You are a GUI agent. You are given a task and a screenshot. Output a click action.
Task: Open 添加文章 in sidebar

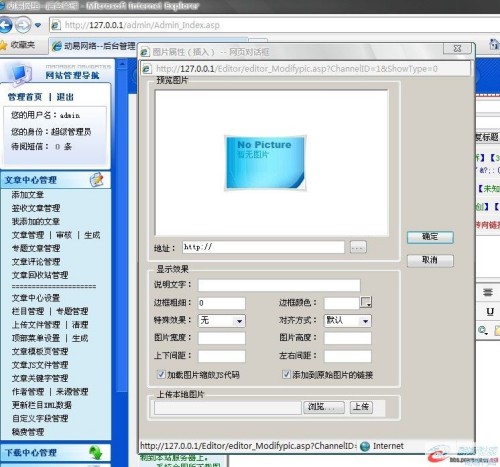28,195
